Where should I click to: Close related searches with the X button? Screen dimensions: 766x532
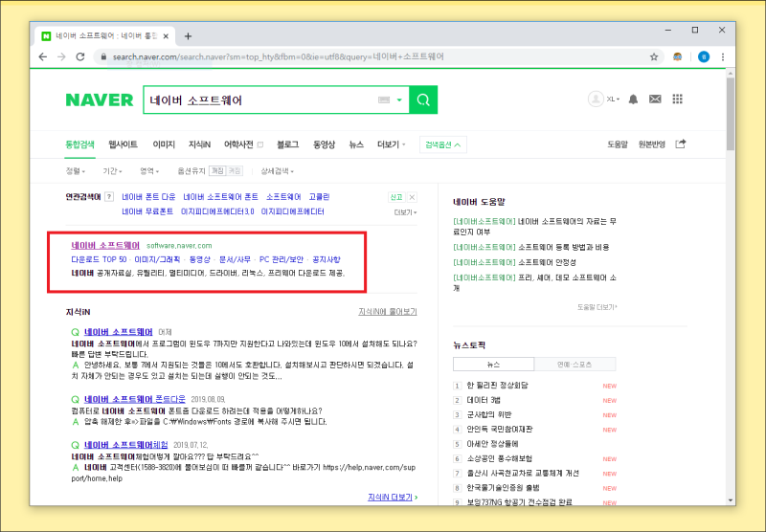coord(412,197)
